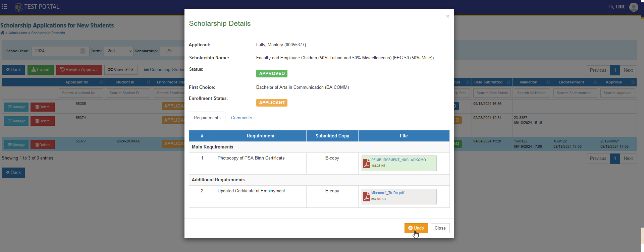Open REIMBURSEMENT_NUCLARKQMO PDF file icon
Image resolution: width=644 pixels, height=252 pixels.
[x=366, y=163]
